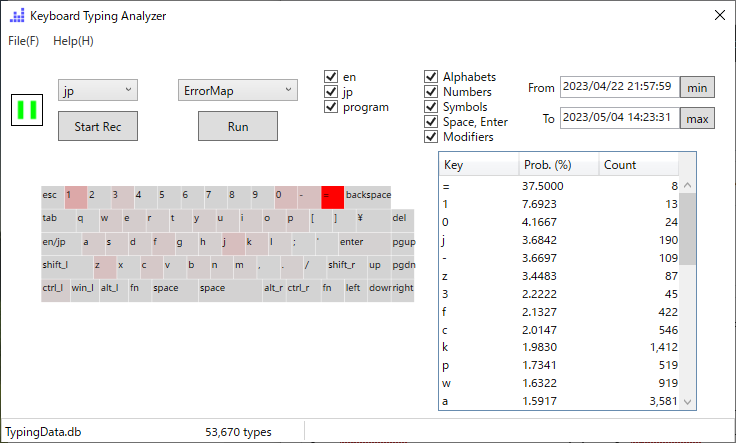Viewport: 736px width, 443px height.
Task: Click the 53,670 types status text
Action: [238, 432]
